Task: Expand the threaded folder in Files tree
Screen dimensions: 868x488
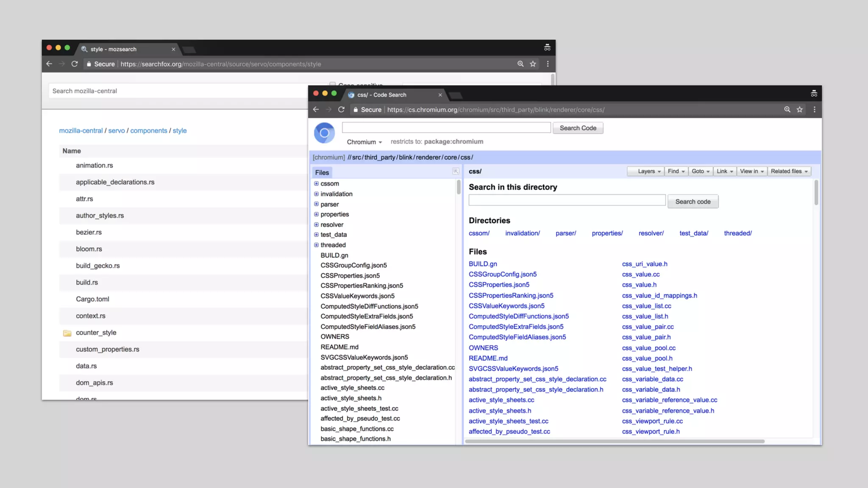Action: (316, 245)
